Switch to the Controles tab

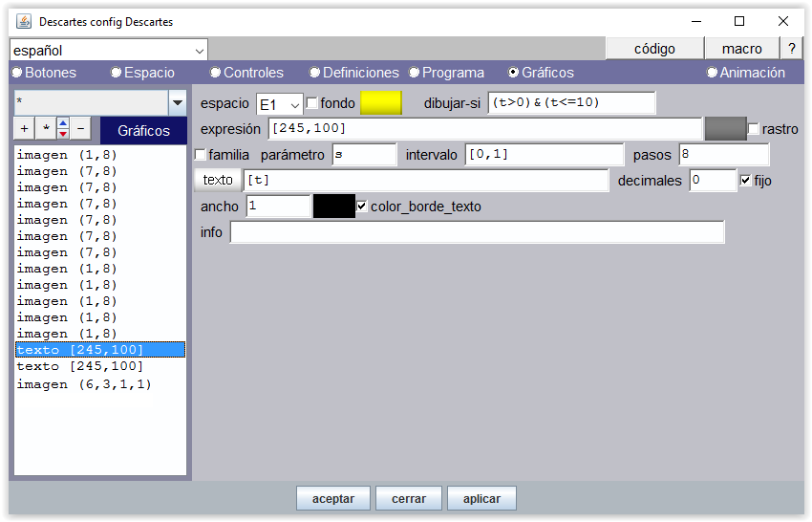click(x=216, y=73)
